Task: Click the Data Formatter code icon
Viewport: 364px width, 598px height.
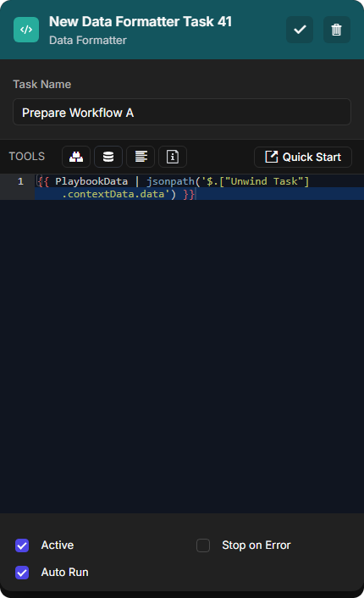Action: [x=26, y=30]
